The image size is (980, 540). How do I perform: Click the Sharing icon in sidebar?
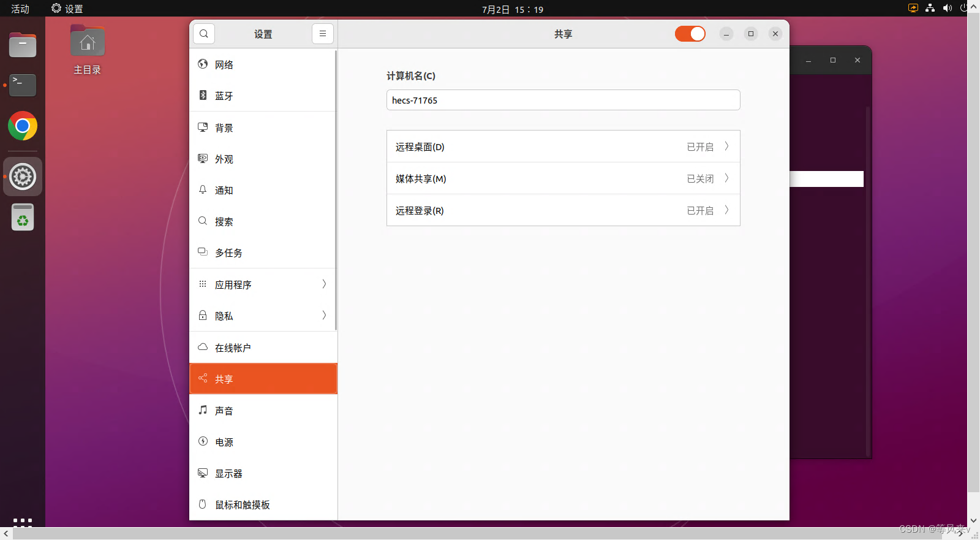pos(203,378)
